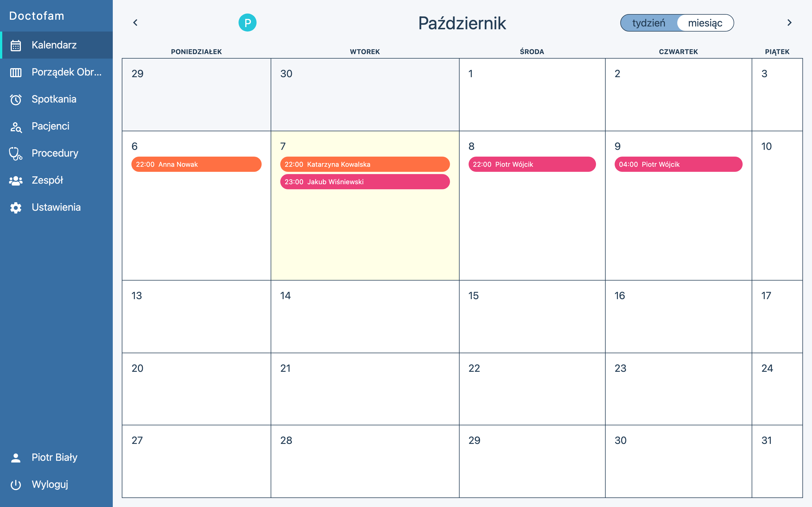Click the Kalendarz calendar icon in sidebar
812x507 pixels.
coord(16,45)
